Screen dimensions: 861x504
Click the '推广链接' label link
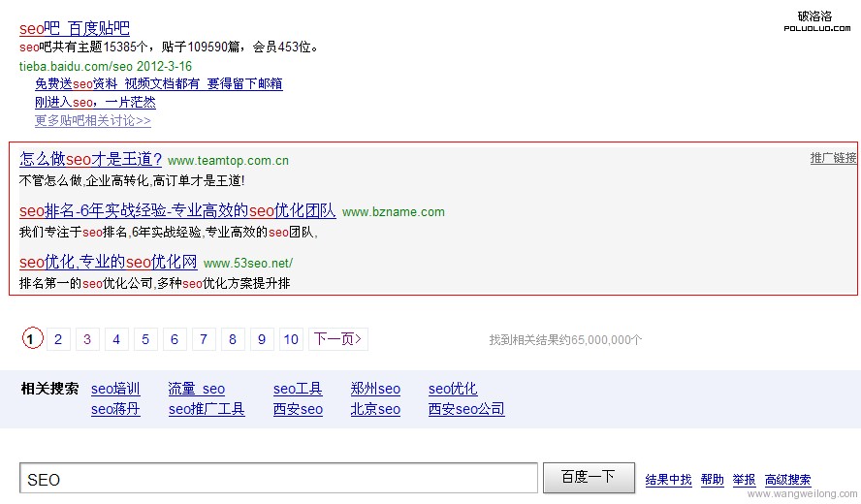(x=833, y=158)
